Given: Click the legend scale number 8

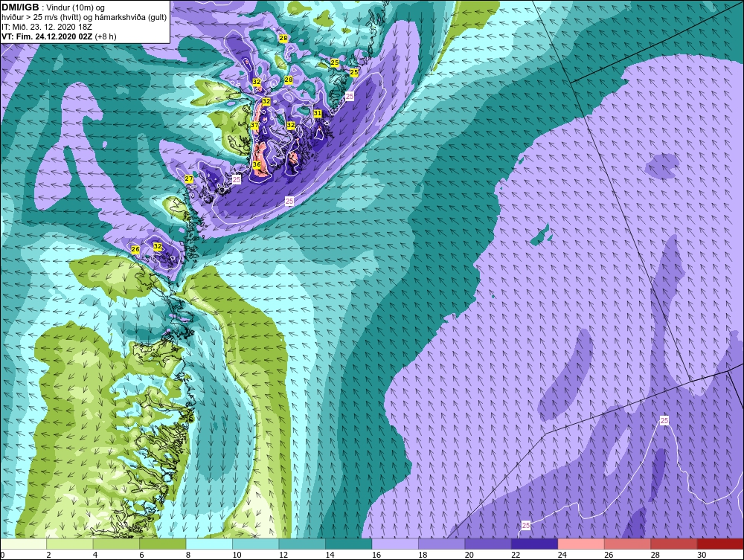Looking at the screenshot, I should coord(188,555).
